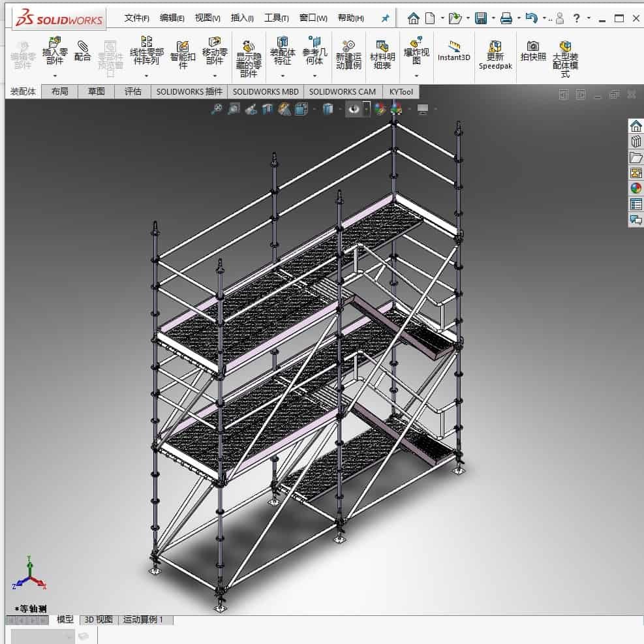This screenshot has width=644, height=644.
Task: Click Insert Components (插入零部件) icon
Action: (55, 52)
